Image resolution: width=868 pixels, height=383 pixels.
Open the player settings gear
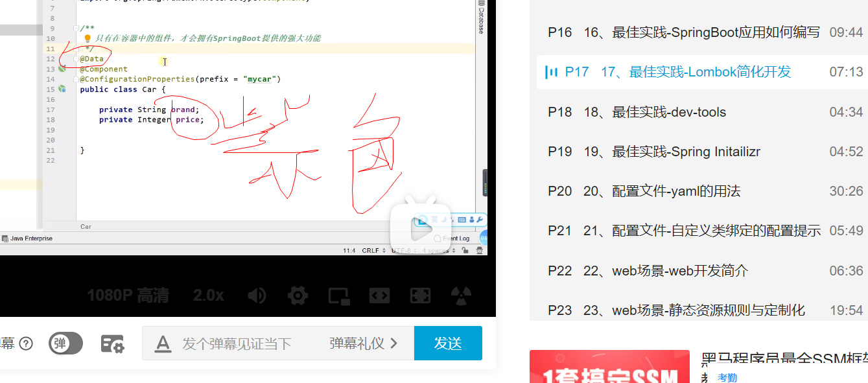(298, 296)
